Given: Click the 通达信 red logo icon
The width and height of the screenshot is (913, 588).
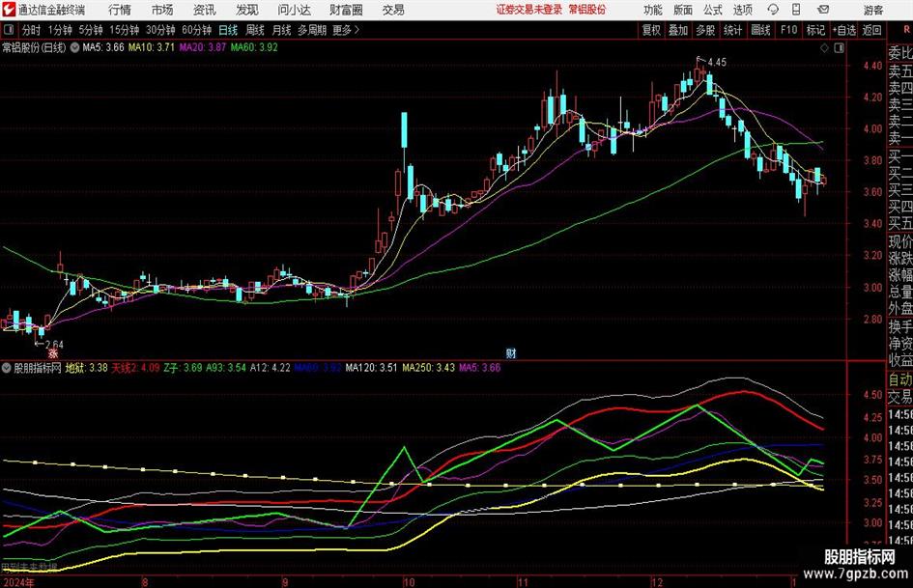Looking at the screenshot, I should tap(8, 10).
